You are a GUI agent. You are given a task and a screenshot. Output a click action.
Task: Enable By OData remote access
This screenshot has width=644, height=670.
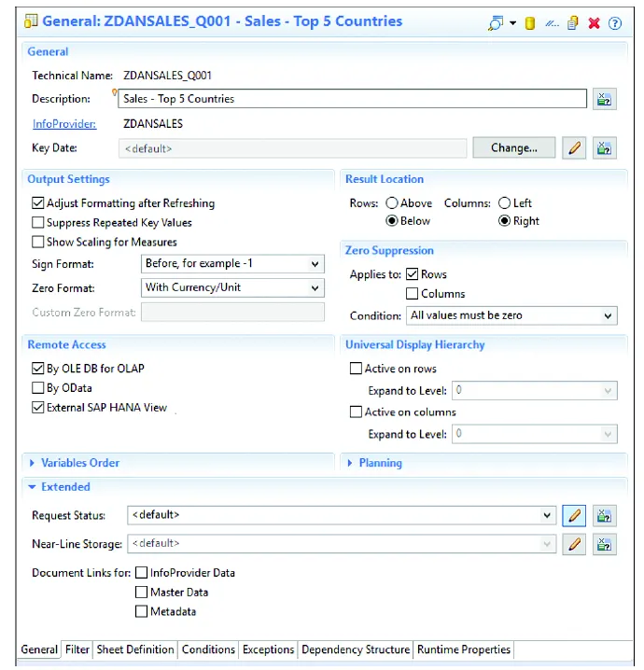37,387
